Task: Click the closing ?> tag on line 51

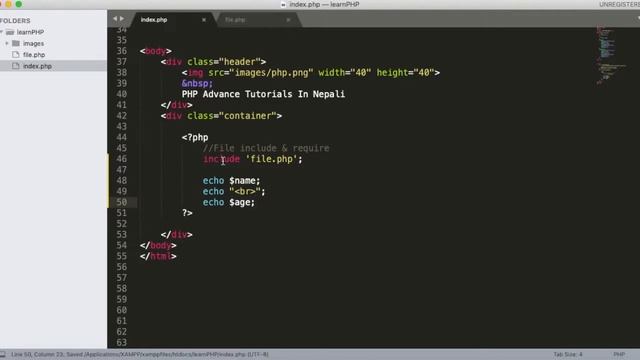Action: tap(187, 213)
